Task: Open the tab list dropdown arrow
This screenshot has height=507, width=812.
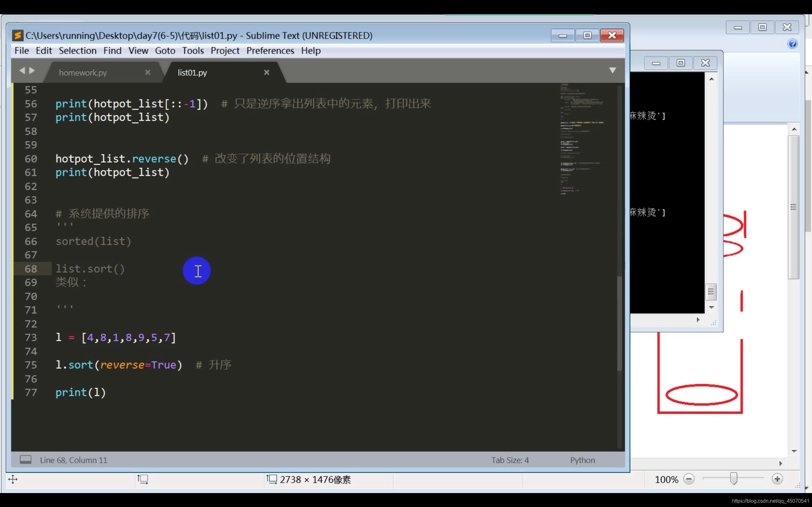Action: coord(612,70)
